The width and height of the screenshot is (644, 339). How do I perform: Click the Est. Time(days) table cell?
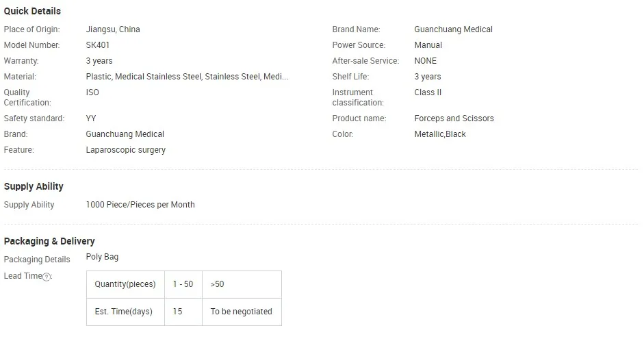coord(124,312)
